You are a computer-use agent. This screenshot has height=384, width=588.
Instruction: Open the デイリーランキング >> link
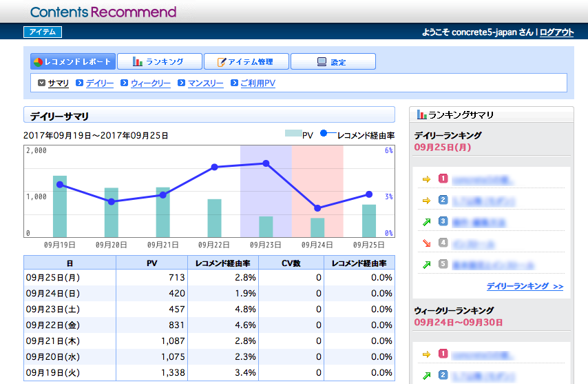pos(525,286)
